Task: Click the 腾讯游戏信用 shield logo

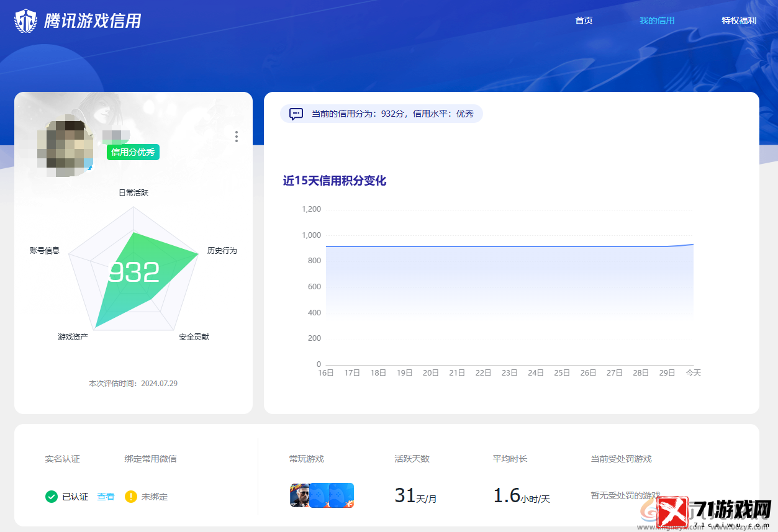Action: (x=25, y=21)
